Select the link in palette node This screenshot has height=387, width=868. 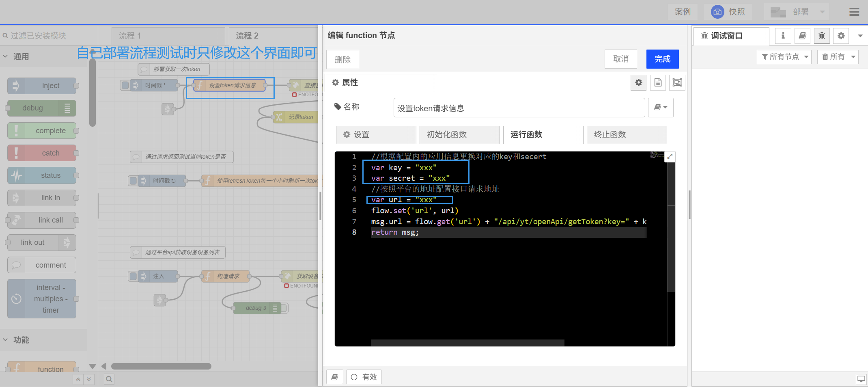click(x=42, y=198)
